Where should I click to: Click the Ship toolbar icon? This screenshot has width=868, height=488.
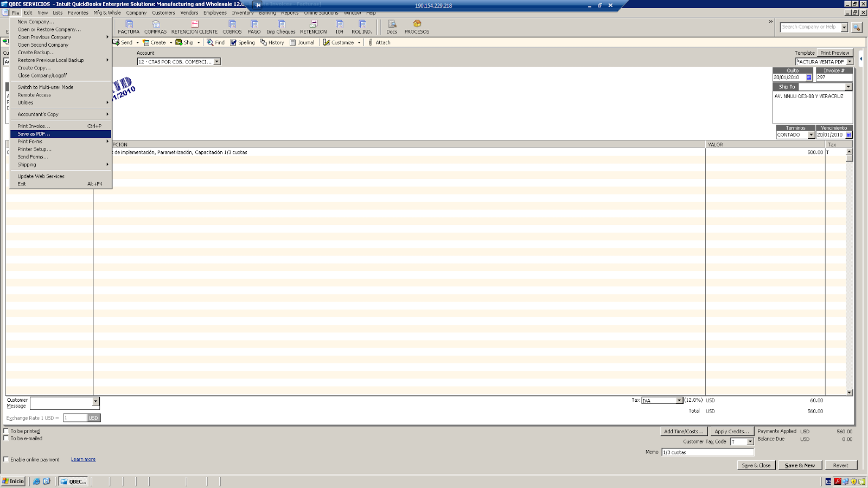point(184,42)
